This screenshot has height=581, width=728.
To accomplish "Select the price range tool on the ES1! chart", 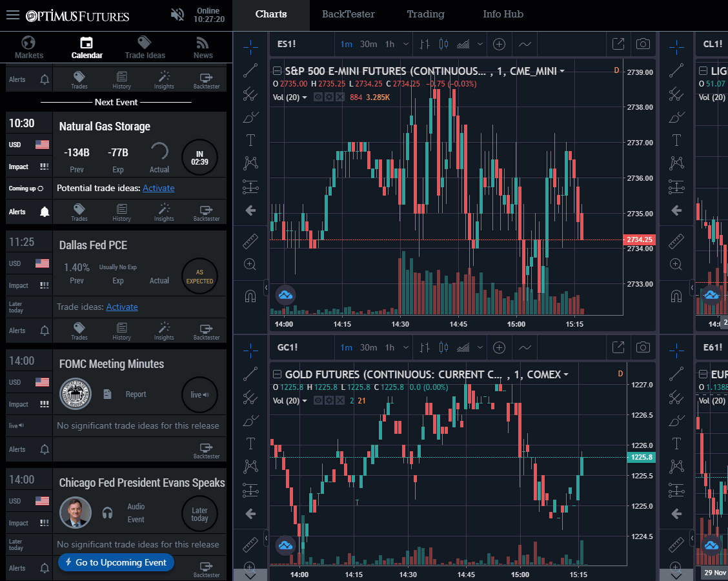I will coord(250,187).
